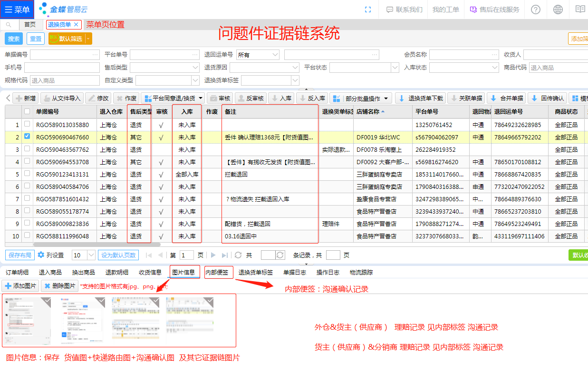Uncheck the selected row 2 checkbox
The height and width of the screenshot is (373, 588).
tap(27, 137)
